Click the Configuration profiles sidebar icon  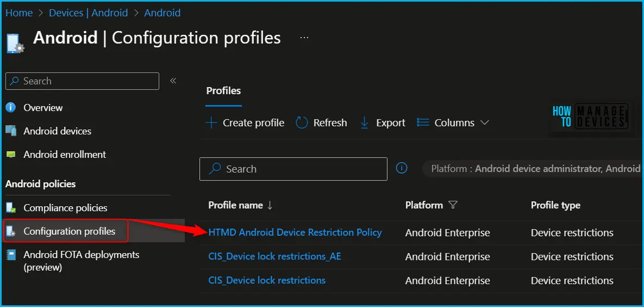[x=11, y=231]
